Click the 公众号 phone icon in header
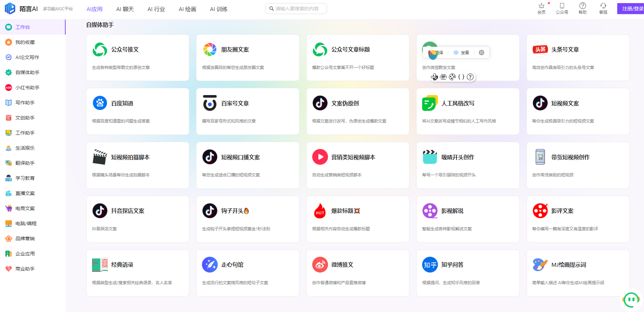Screen dimensions: 644x312 (562, 6)
